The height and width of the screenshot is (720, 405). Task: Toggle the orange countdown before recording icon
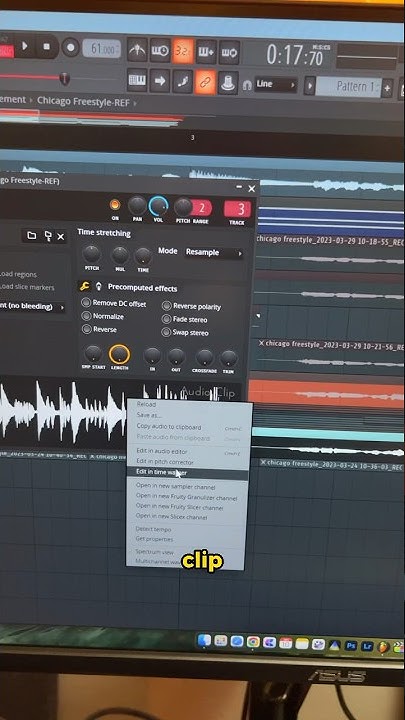coord(183,51)
